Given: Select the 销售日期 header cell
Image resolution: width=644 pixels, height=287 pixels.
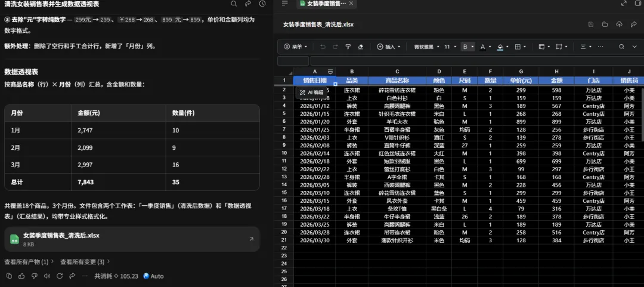Looking at the screenshot, I should (x=315, y=80).
